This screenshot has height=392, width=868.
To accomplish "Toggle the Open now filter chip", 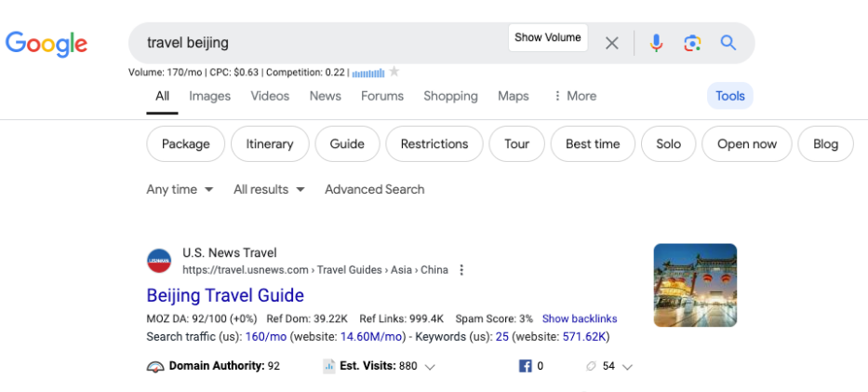I will (746, 144).
